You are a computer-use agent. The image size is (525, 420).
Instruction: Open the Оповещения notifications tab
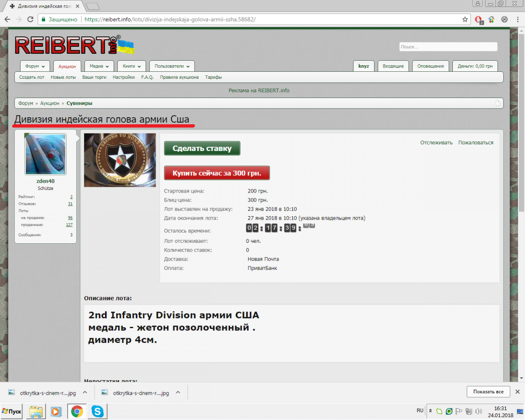click(430, 66)
